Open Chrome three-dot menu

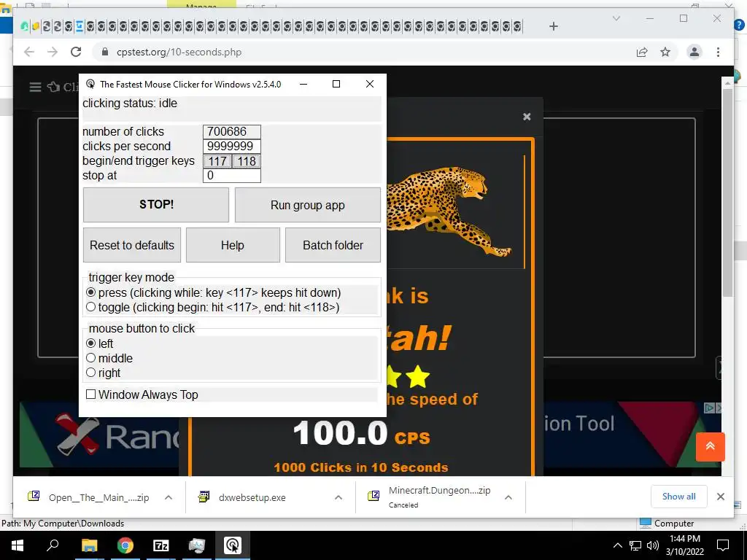coord(718,52)
